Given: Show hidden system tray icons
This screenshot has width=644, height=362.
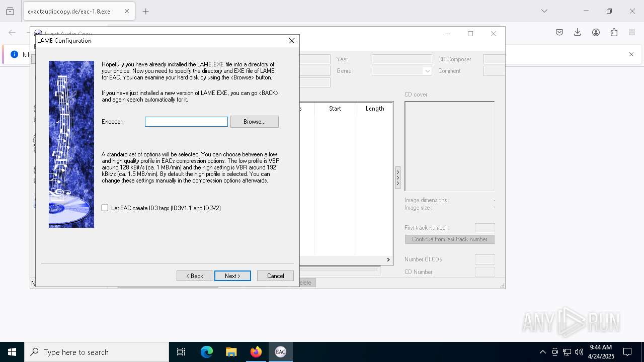Looking at the screenshot, I should 542,352.
